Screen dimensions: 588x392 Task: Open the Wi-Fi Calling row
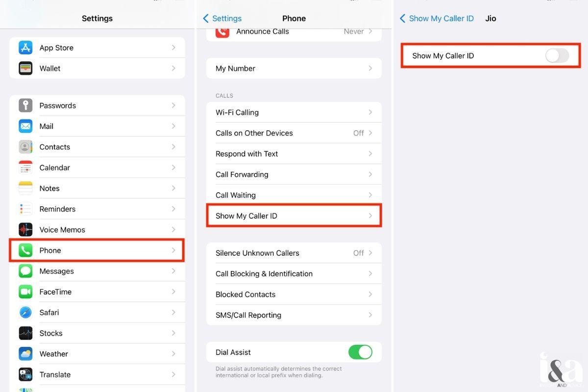[x=294, y=112]
